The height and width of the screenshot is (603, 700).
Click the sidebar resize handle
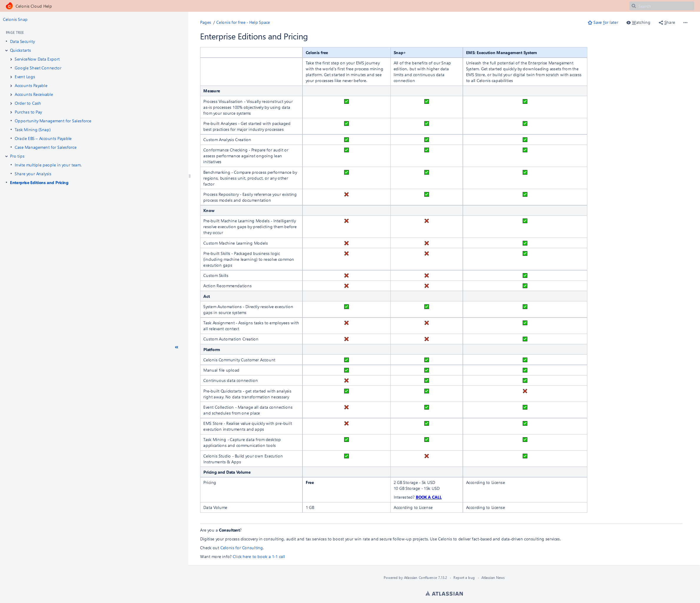click(x=189, y=176)
